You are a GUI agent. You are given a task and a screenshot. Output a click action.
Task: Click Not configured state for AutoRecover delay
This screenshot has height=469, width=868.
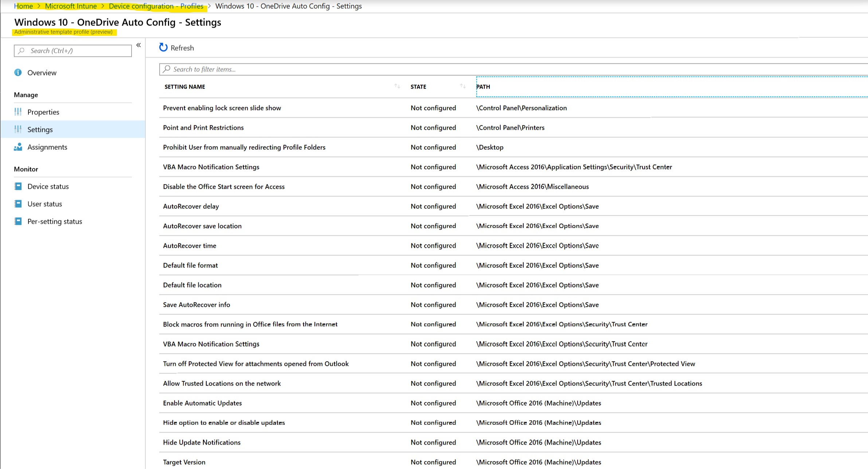point(433,206)
